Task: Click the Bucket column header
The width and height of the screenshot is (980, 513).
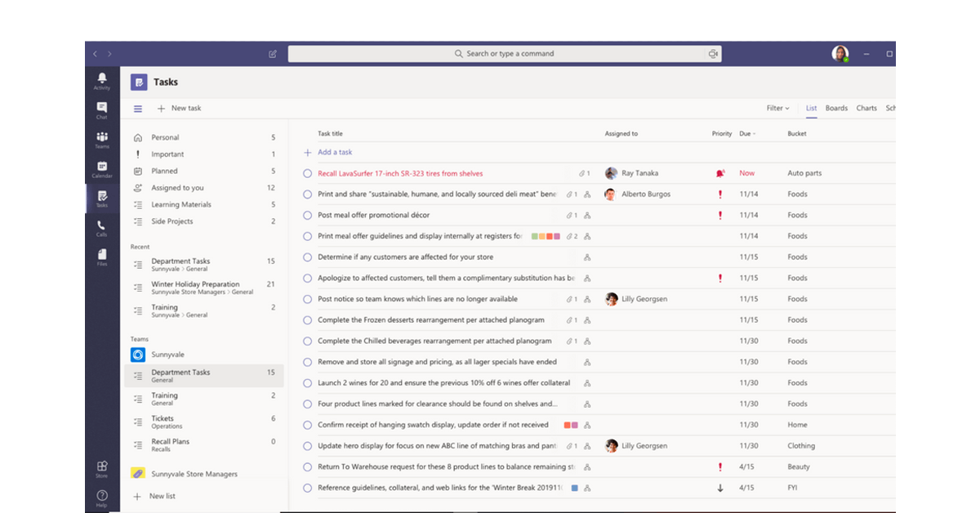Action: (x=797, y=133)
